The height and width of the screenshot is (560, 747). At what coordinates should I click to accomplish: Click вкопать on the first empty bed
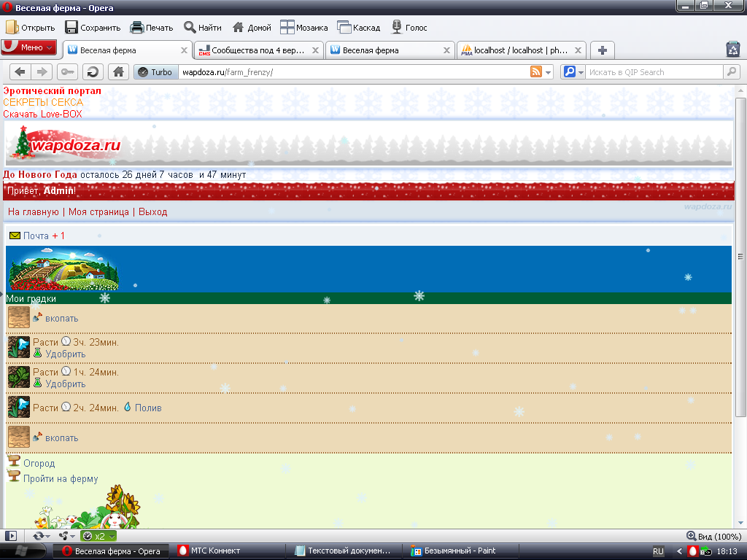(61, 319)
